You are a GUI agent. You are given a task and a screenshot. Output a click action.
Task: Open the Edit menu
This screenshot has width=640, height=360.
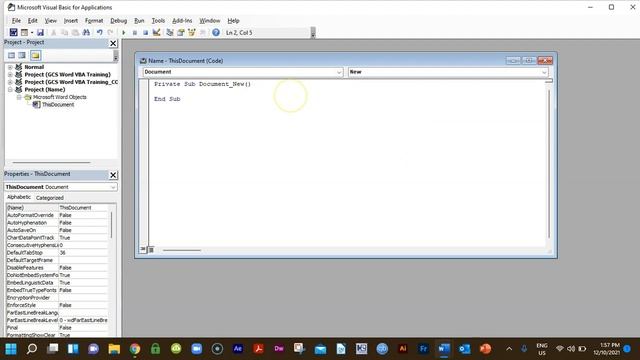point(33,20)
